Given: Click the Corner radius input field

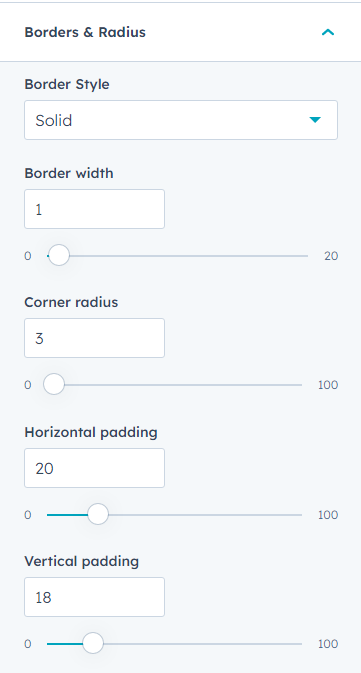Looking at the screenshot, I should click(x=94, y=338).
